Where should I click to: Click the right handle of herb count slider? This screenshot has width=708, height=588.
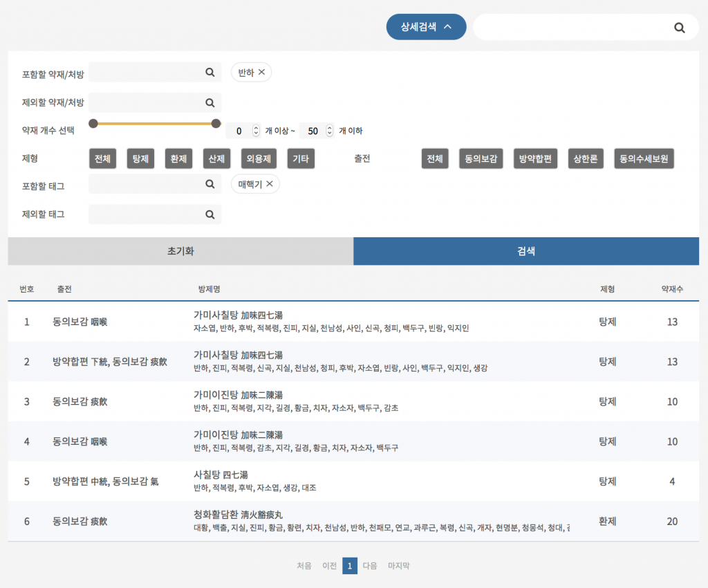click(x=216, y=124)
